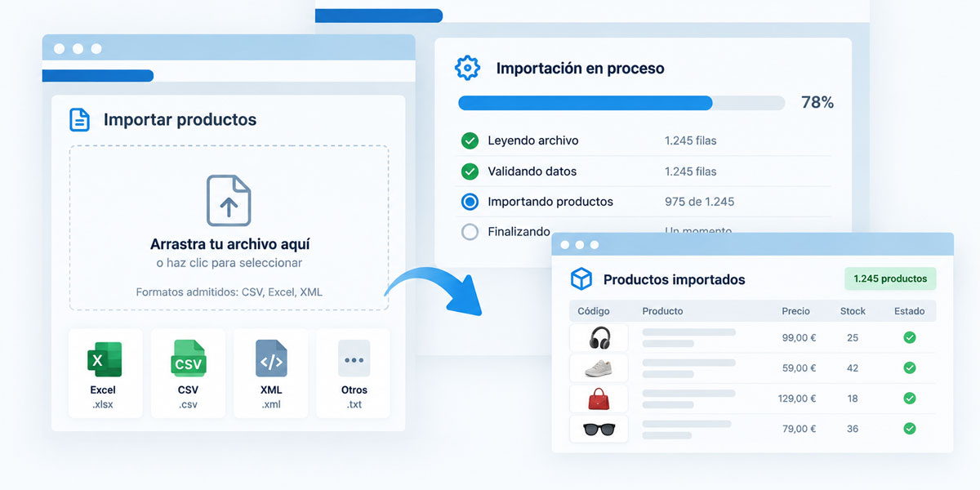Click the import progress bar at 78%

point(621,103)
